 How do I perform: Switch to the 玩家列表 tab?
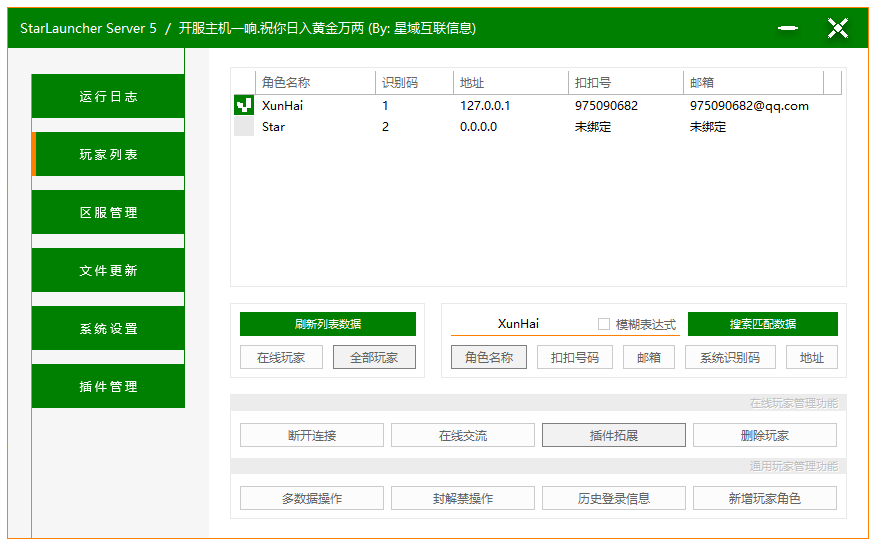point(108,154)
